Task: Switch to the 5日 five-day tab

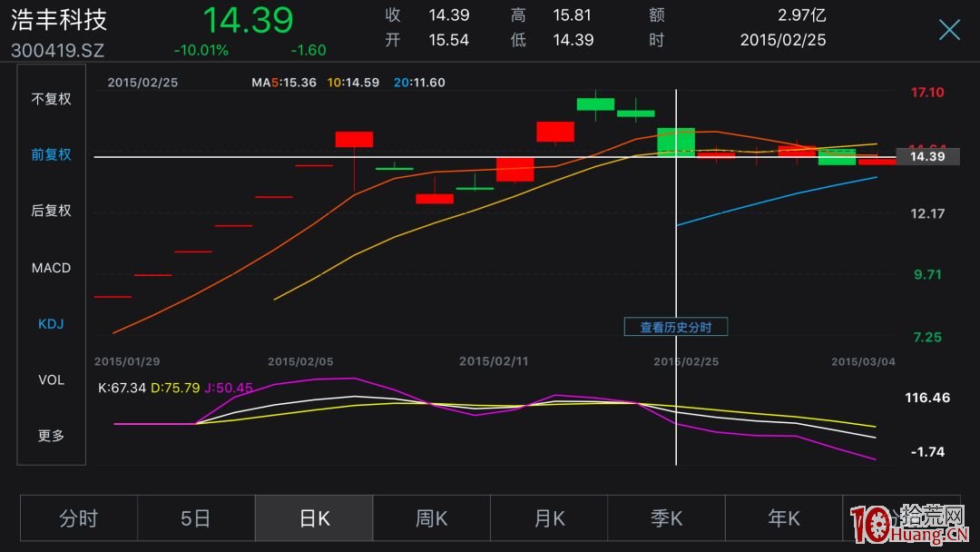Action: pyautogui.click(x=196, y=518)
